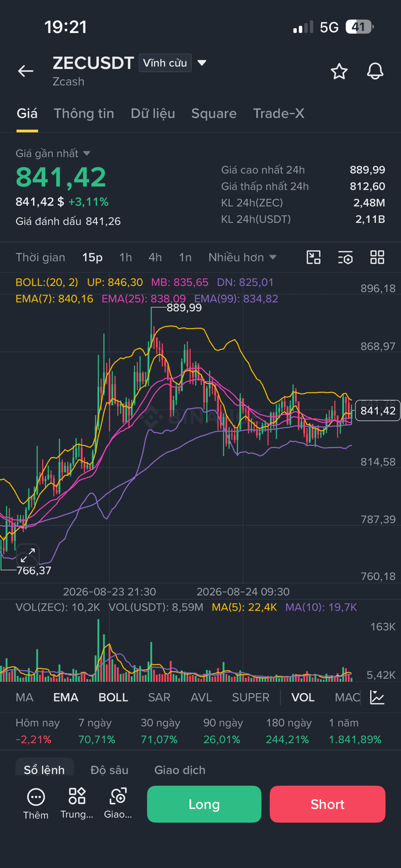Expand chart to fullscreen with diagonal arrows
This screenshot has width=401, height=868.
click(x=28, y=555)
